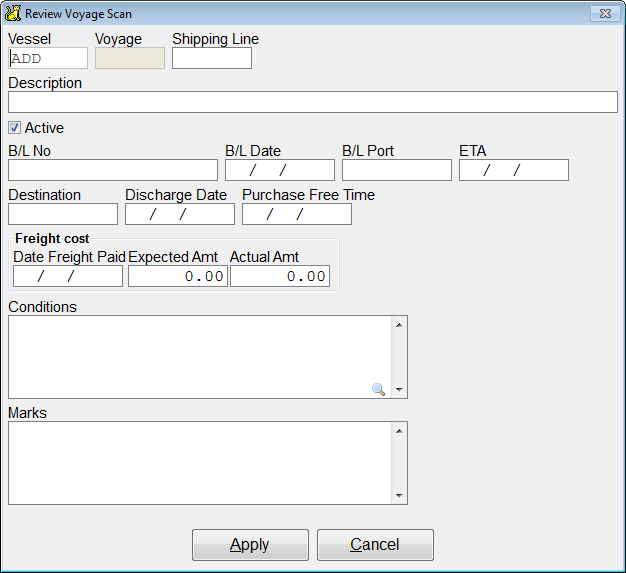Click Conditions scrollbar down arrow
Viewport: 626px width, 573px height.
399,389
